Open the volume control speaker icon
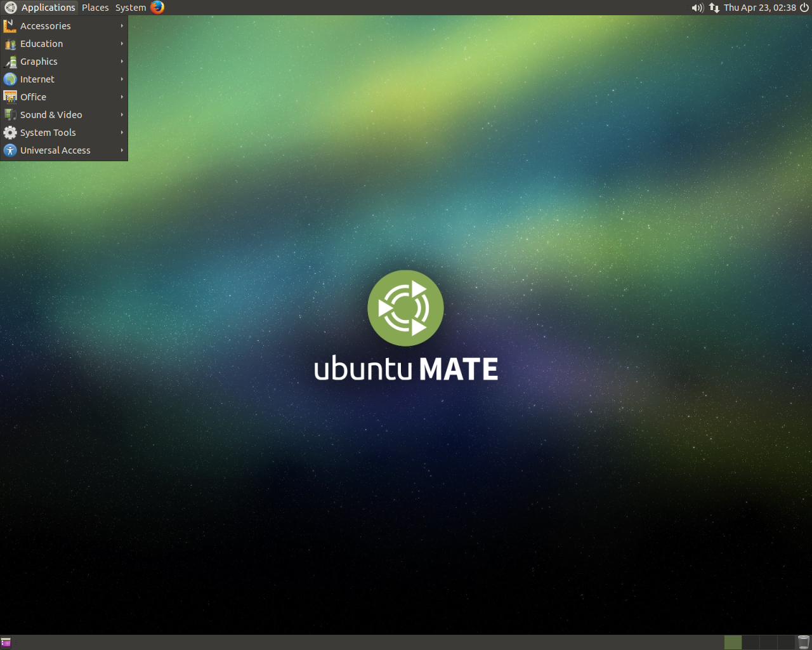The image size is (812, 650). coord(698,8)
